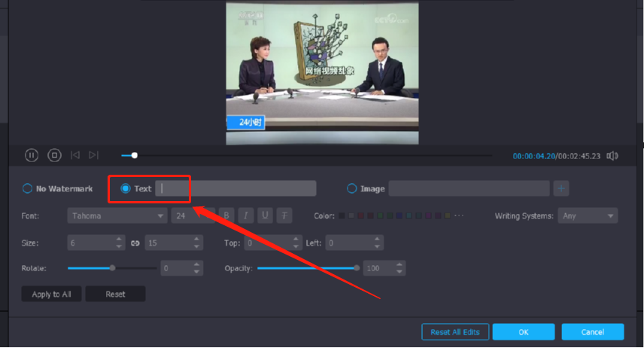The height and width of the screenshot is (348, 644).
Task: Pick the gray color swatch
Action: (x=351, y=215)
